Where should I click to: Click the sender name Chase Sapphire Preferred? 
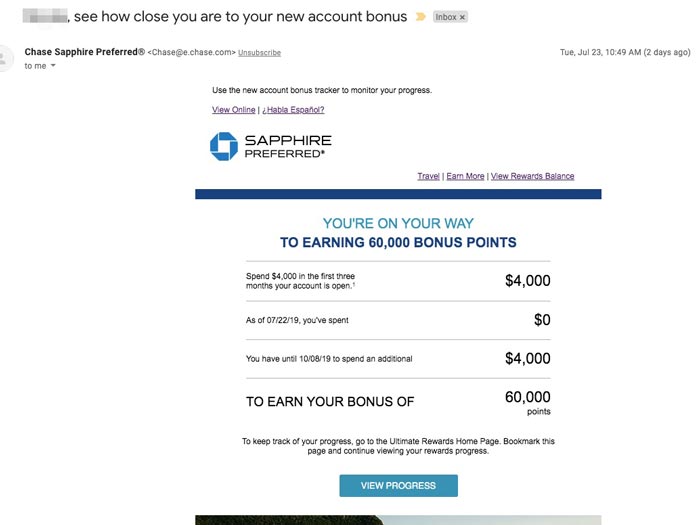point(85,51)
